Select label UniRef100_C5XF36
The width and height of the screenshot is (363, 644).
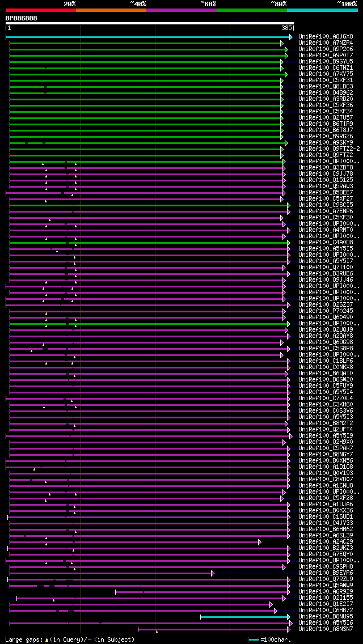pos(326,105)
